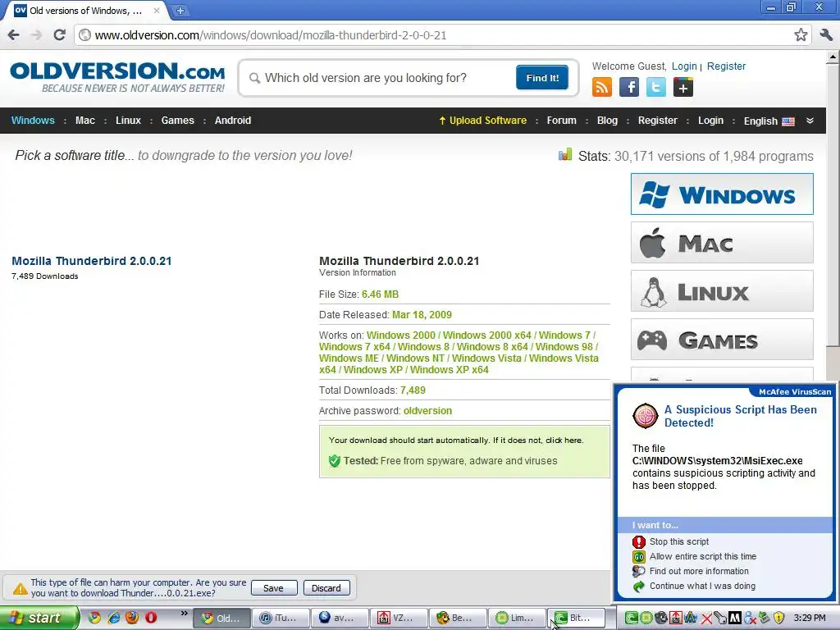
Task: Click the scrollbar up arrow
Action: pyautogui.click(x=833, y=57)
